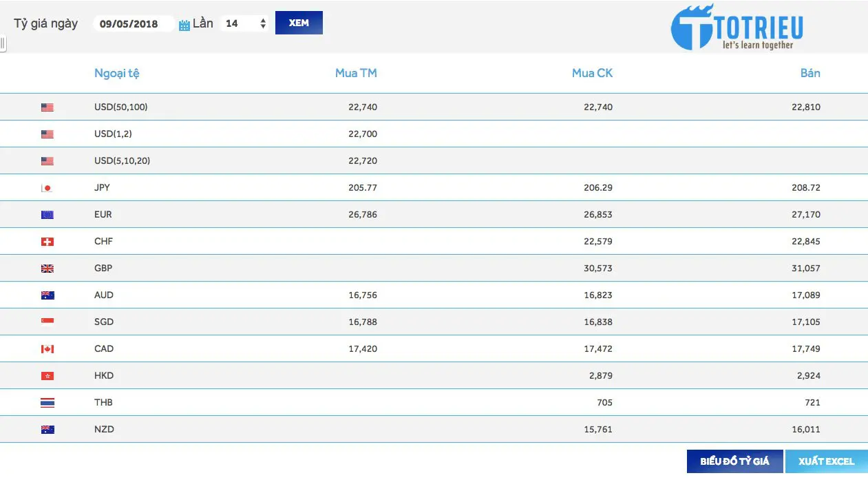Click the HKD transfer buy rate 2,879
Viewport: 868px width, 491px height.
point(601,375)
